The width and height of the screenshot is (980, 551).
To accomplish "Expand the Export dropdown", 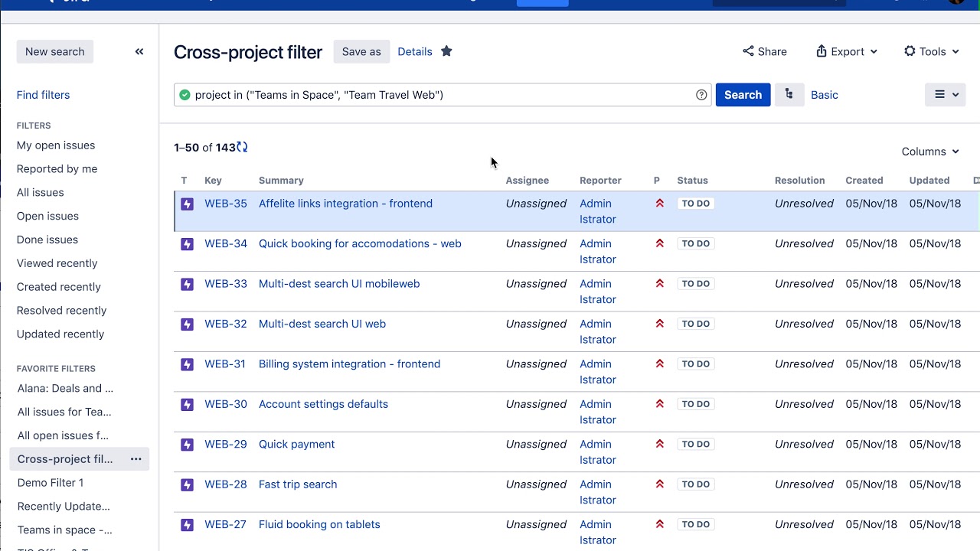I will pos(846,51).
